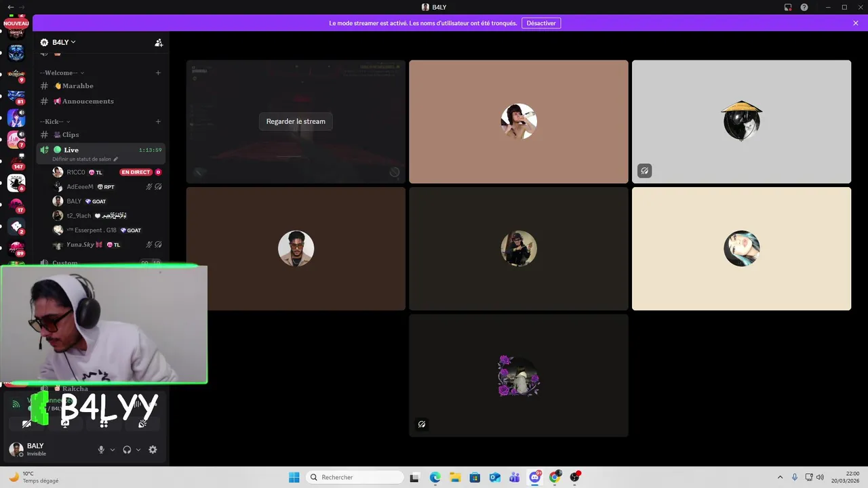Open the straw hat avatar participant tile

(741, 121)
